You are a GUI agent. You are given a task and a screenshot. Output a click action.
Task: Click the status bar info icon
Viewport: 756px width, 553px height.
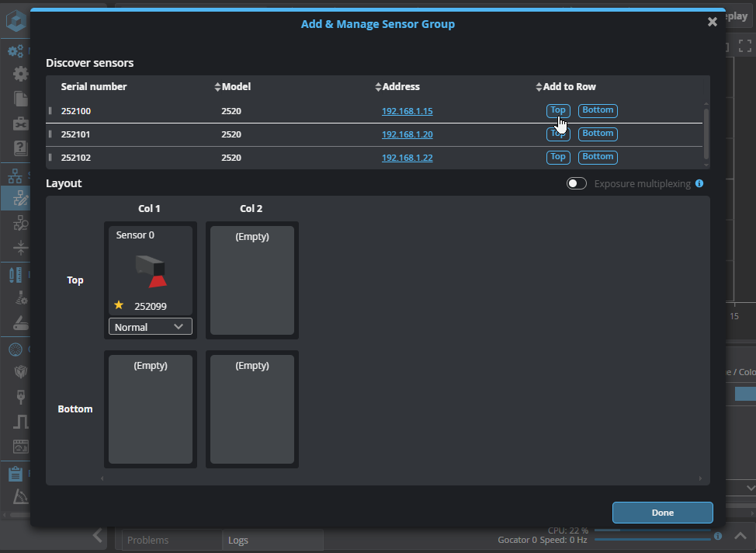tap(718, 536)
